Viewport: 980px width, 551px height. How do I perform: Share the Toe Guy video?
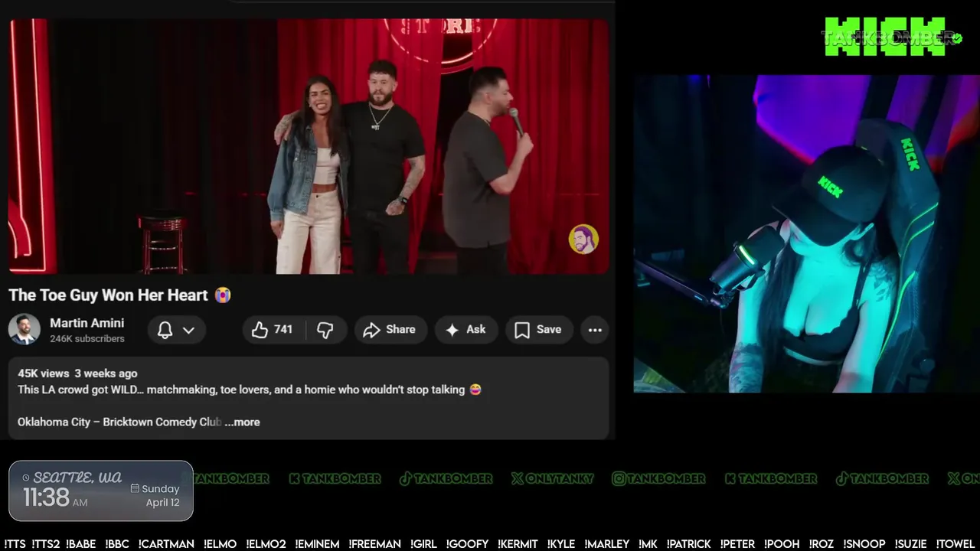click(x=389, y=330)
